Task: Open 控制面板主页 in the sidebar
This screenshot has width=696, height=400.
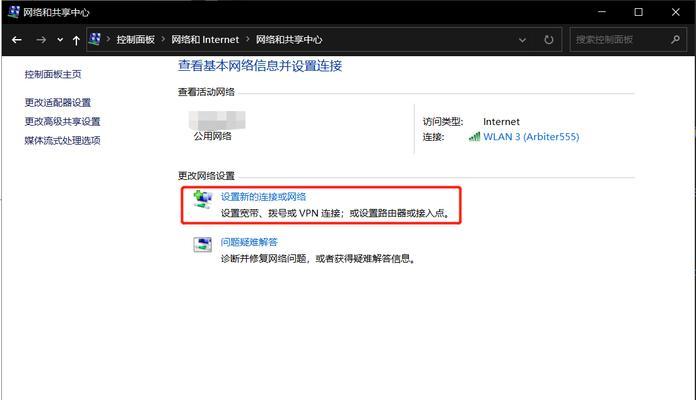Action: (x=53, y=74)
